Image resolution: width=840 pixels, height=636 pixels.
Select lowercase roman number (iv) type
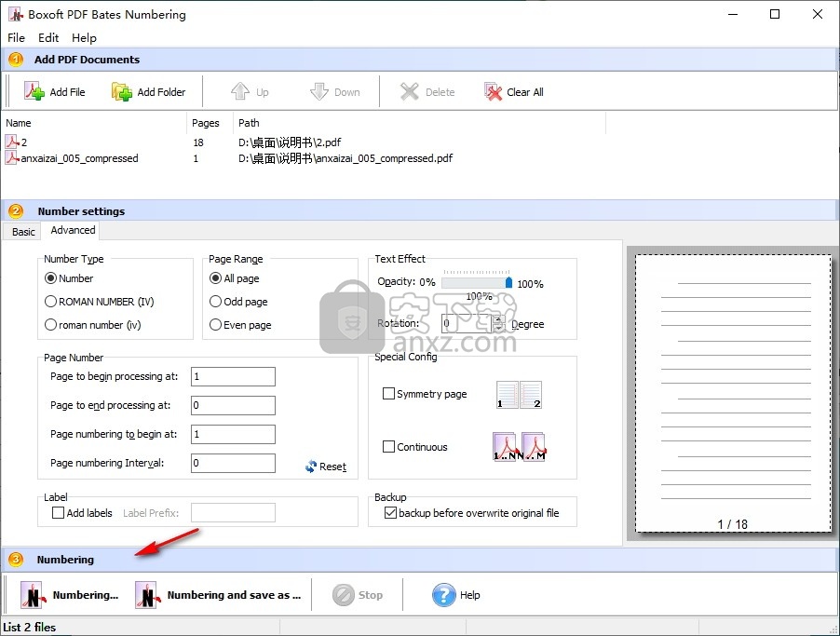pyautogui.click(x=50, y=325)
